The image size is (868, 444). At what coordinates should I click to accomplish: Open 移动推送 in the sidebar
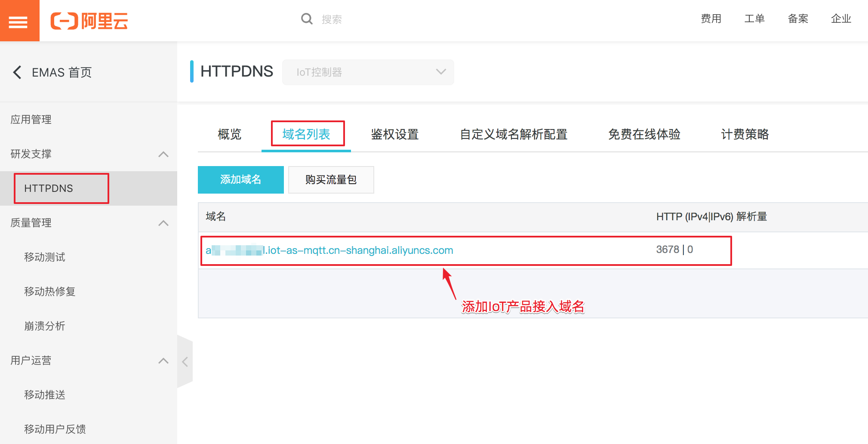(45, 395)
